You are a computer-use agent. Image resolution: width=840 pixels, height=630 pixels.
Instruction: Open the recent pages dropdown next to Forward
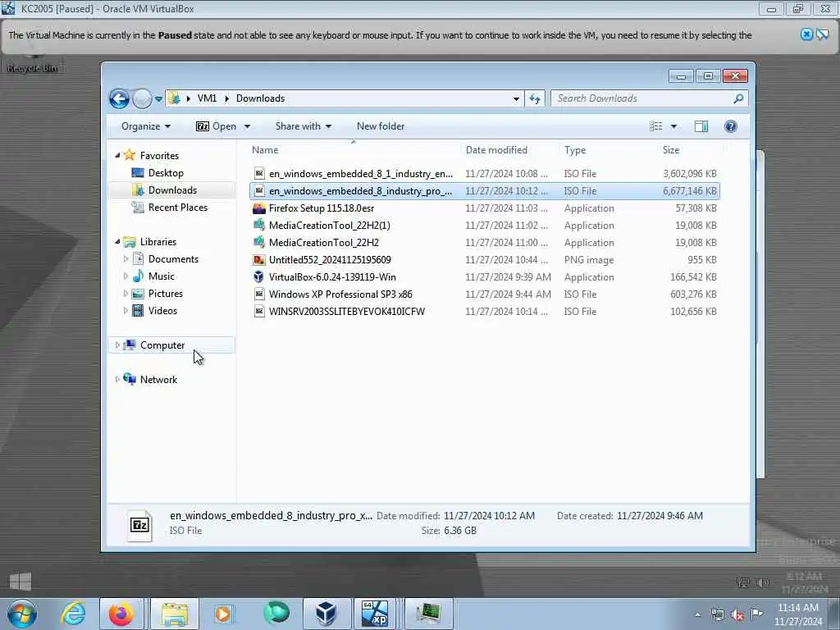coord(158,98)
